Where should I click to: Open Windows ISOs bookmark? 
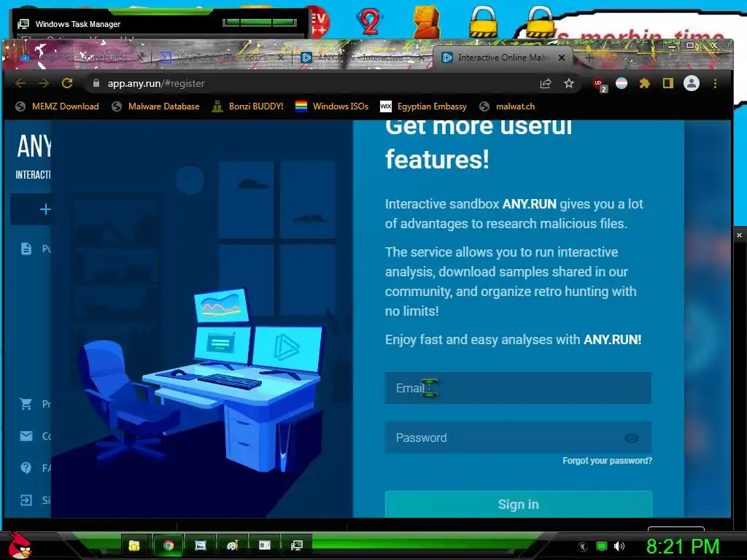[332, 106]
